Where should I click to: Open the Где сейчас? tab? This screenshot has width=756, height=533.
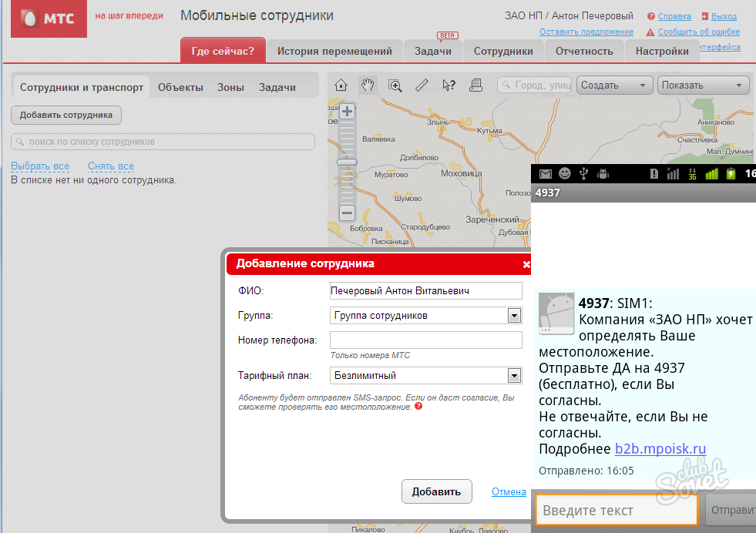(223, 51)
